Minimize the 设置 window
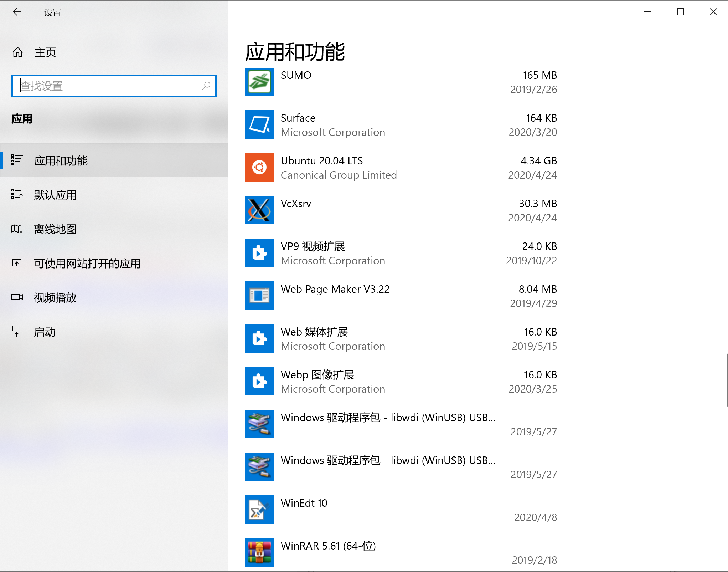 [x=648, y=12]
